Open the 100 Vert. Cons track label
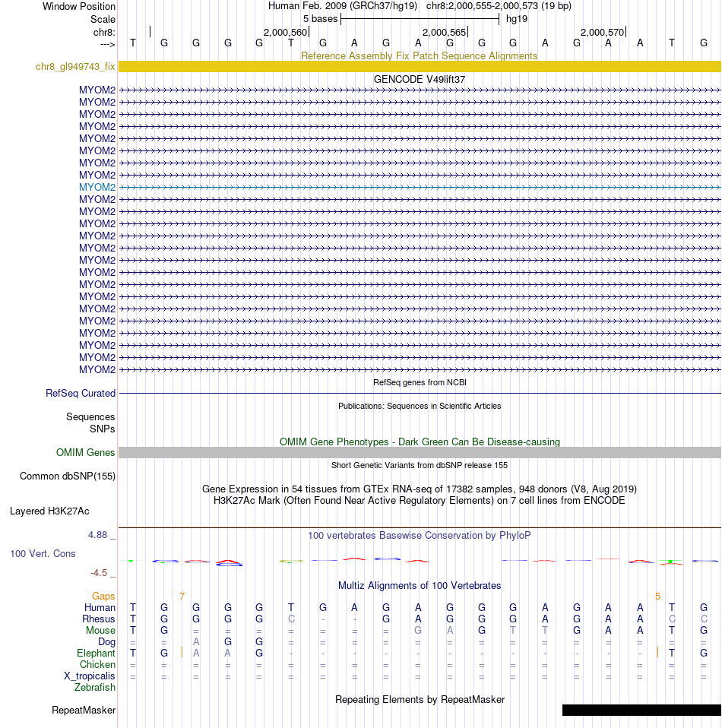 43,553
